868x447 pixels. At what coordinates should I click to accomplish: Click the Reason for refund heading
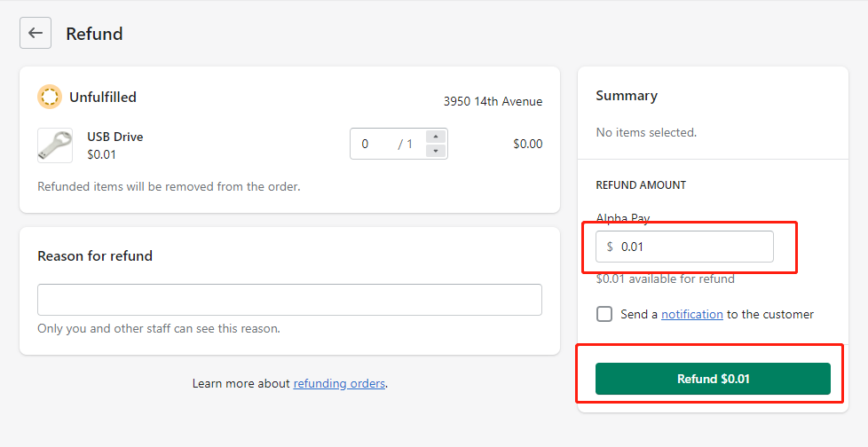point(95,255)
